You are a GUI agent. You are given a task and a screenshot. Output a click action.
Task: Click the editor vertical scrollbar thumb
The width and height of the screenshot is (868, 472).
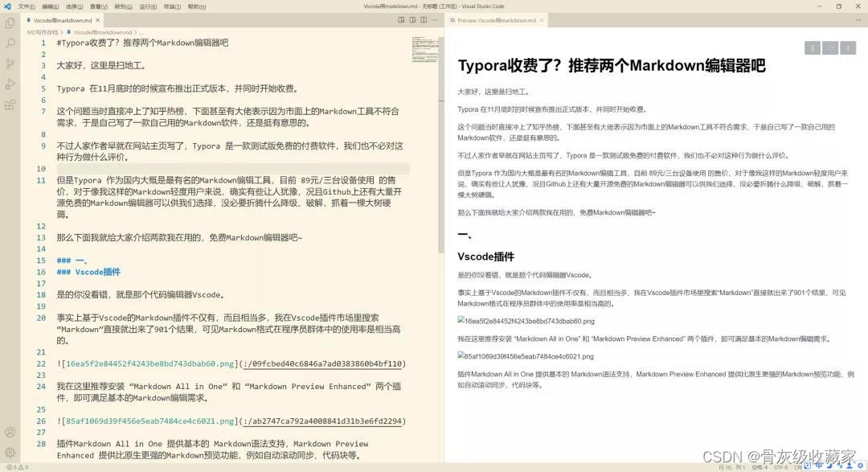[441, 146]
